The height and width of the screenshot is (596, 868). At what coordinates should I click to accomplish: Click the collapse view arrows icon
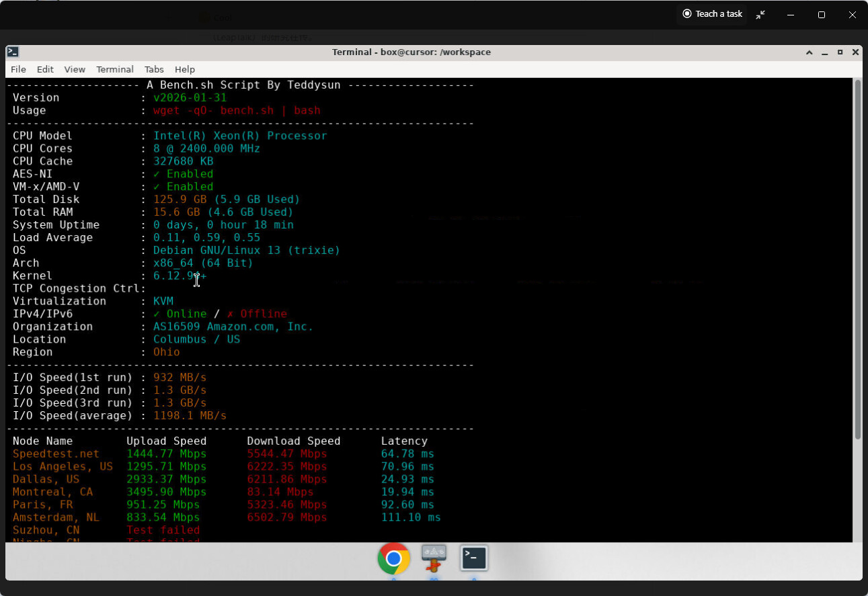(x=760, y=14)
